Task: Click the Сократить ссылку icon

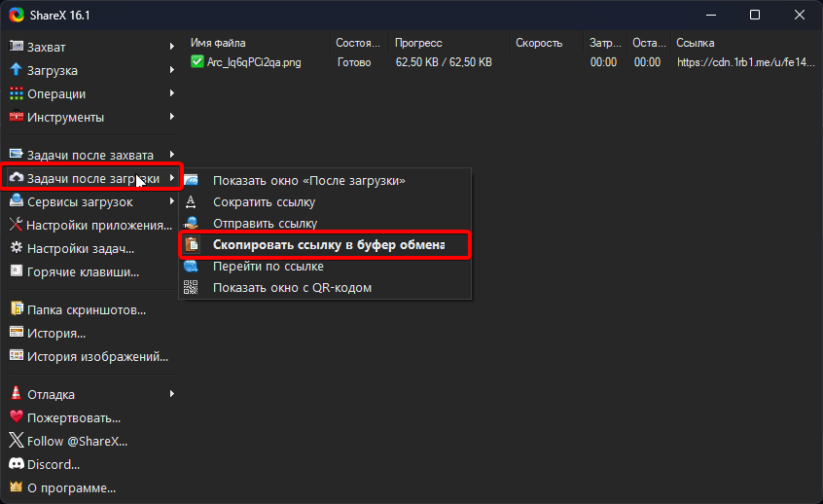Action: pos(191,201)
